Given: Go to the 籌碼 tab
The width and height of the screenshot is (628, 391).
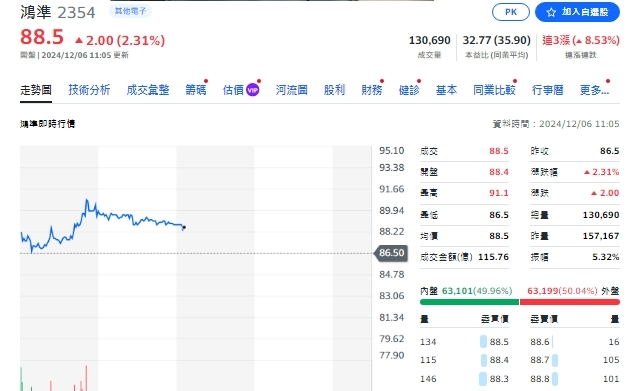Looking at the screenshot, I should click(x=196, y=90).
